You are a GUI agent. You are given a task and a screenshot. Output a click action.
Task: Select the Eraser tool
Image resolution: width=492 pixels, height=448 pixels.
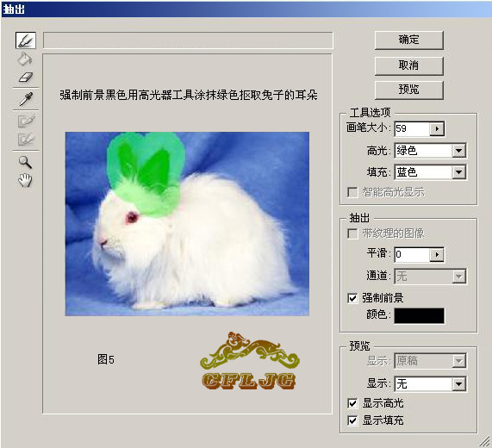[25, 77]
